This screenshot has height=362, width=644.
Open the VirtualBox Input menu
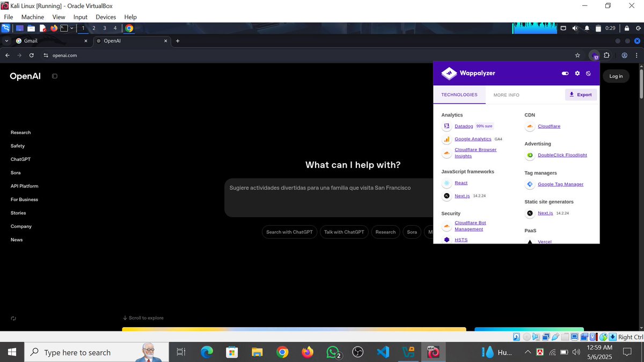[80, 17]
